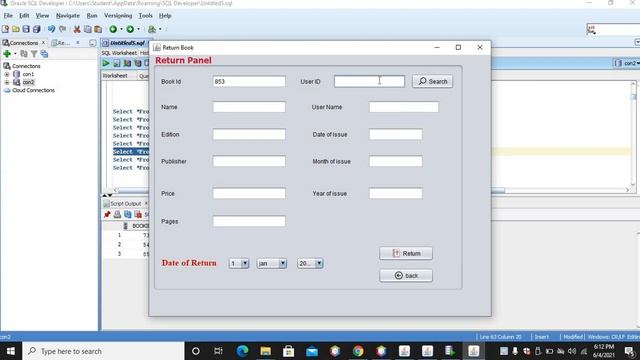Select Cloud Connections in the tree

tap(33, 90)
